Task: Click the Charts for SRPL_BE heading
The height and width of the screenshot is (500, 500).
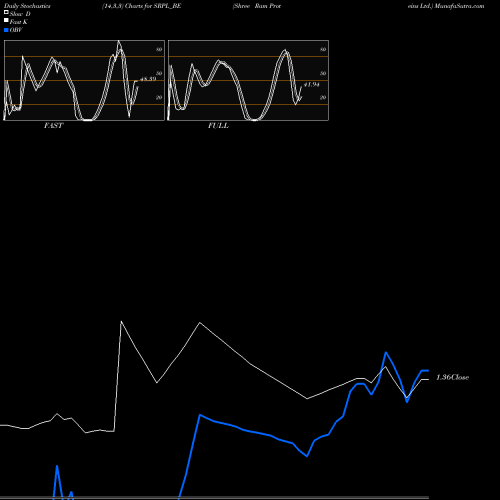Action: [x=153, y=6]
